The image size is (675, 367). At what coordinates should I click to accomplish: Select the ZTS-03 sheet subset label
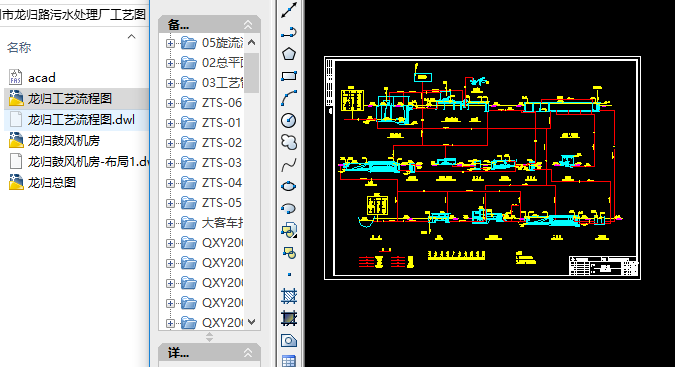click(222, 163)
